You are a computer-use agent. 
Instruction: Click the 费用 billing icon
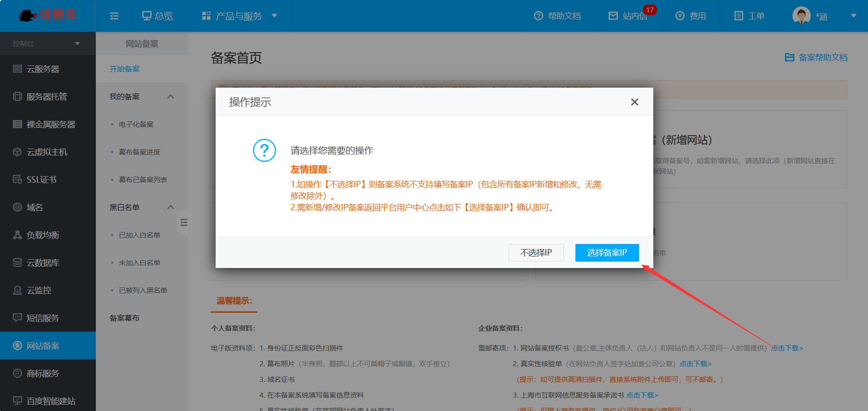[680, 16]
